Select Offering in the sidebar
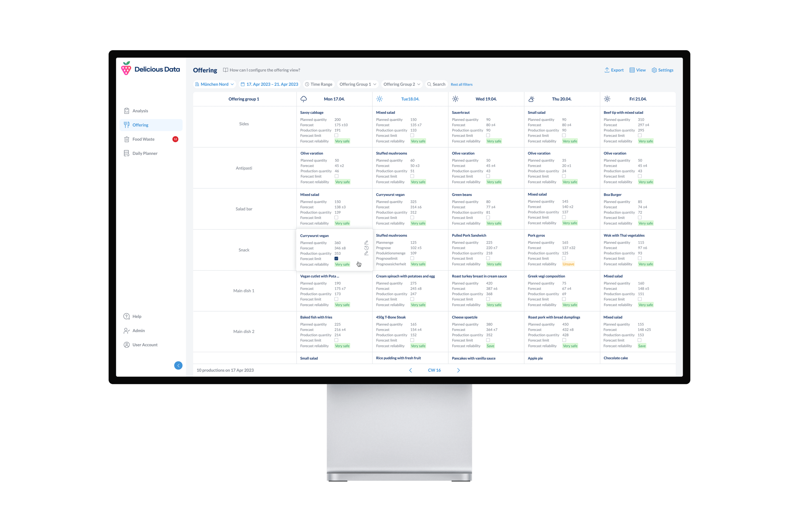Screen dimensions: 798x532 point(151,125)
